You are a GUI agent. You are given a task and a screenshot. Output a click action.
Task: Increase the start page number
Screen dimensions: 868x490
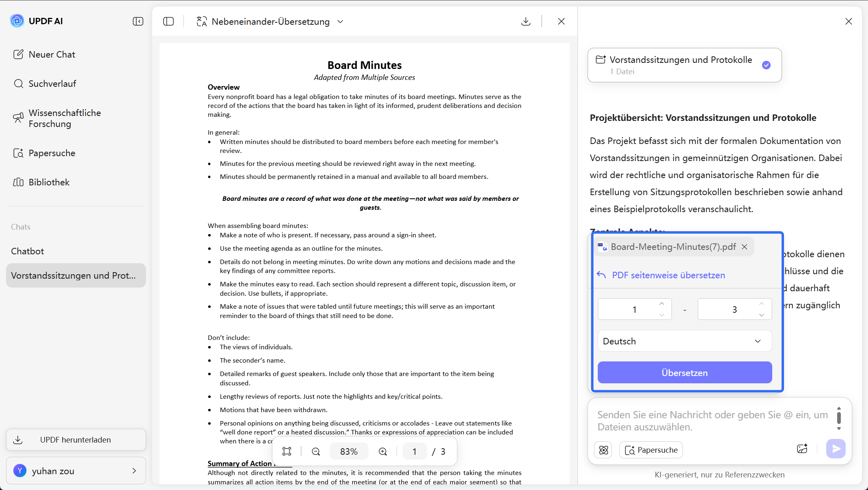tap(662, 304)
